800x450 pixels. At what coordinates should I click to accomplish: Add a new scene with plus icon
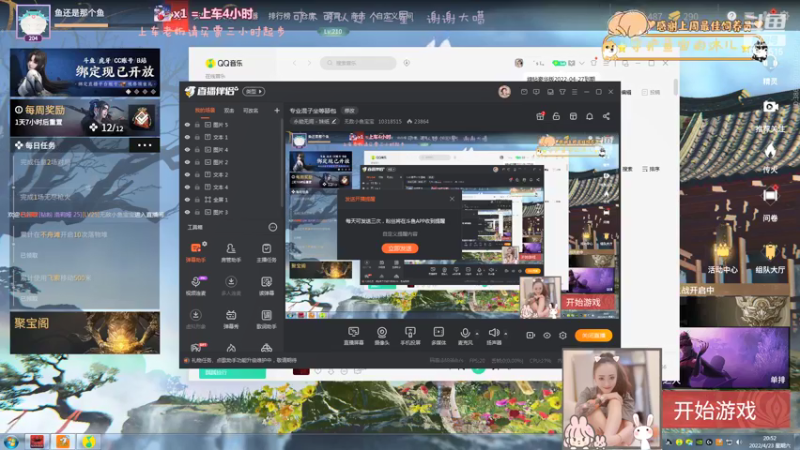coord(277,110)
